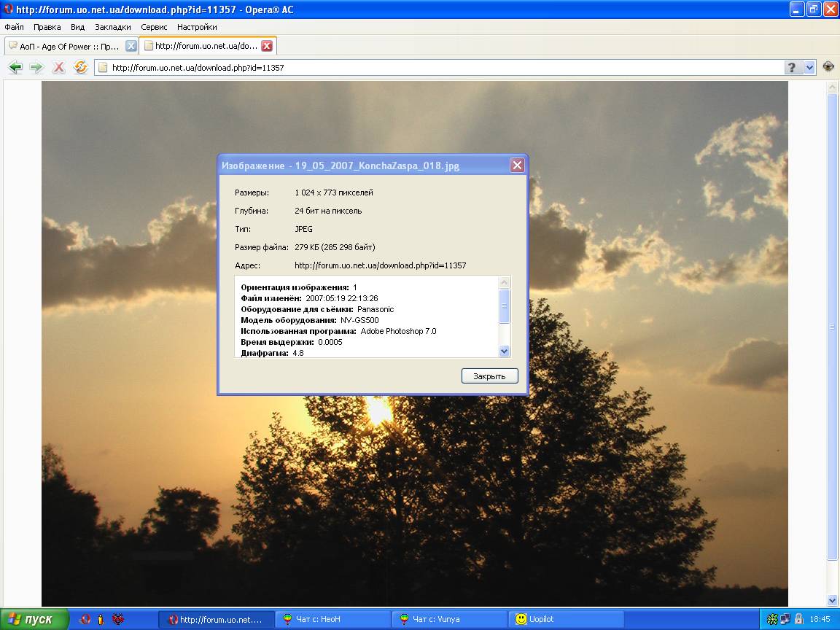Viewport: 840px width, 630px height.
Task: Click the orange Reload page icon
Action: click(81, 67)
